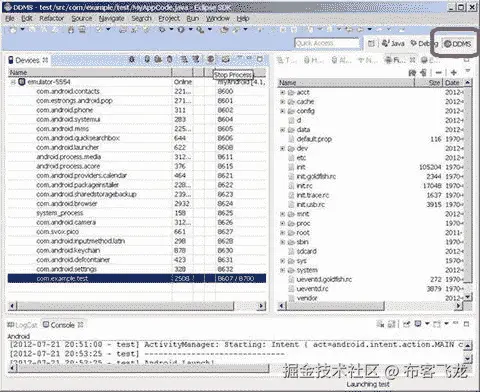The width and height of the screenshot is (480, 392).
Task: Expand the cache folder
Action: pyautogui.click(x=283, y=102)
